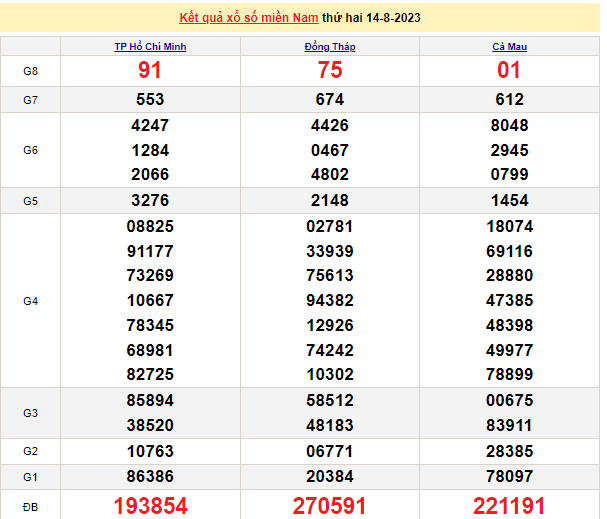Click special prize number 221191
The width and height of the screenshot is (607, 519).
(509, 506)
